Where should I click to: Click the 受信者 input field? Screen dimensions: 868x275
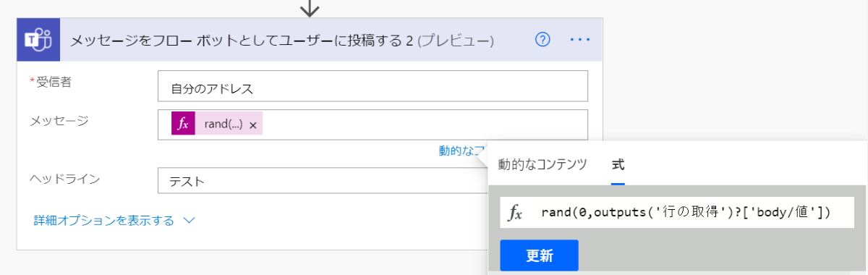coord(373,87)
